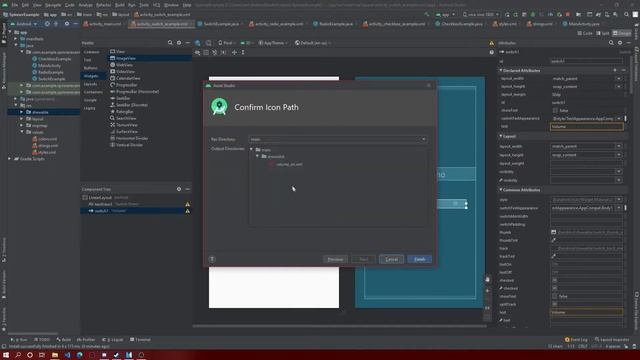Select Widgets category in Palette

[x=91, y=76]
